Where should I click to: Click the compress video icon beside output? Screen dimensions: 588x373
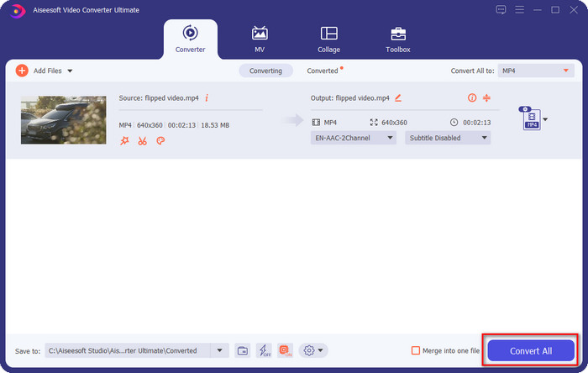[x=486, y=98]
